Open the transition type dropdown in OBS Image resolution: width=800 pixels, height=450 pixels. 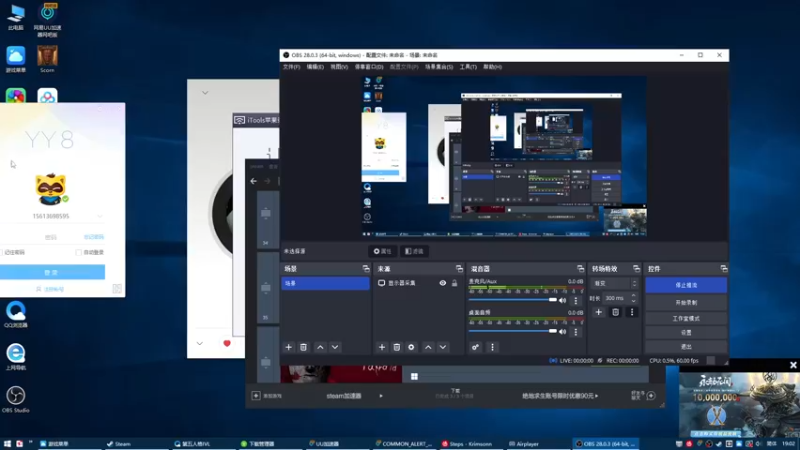click(615, 283)
